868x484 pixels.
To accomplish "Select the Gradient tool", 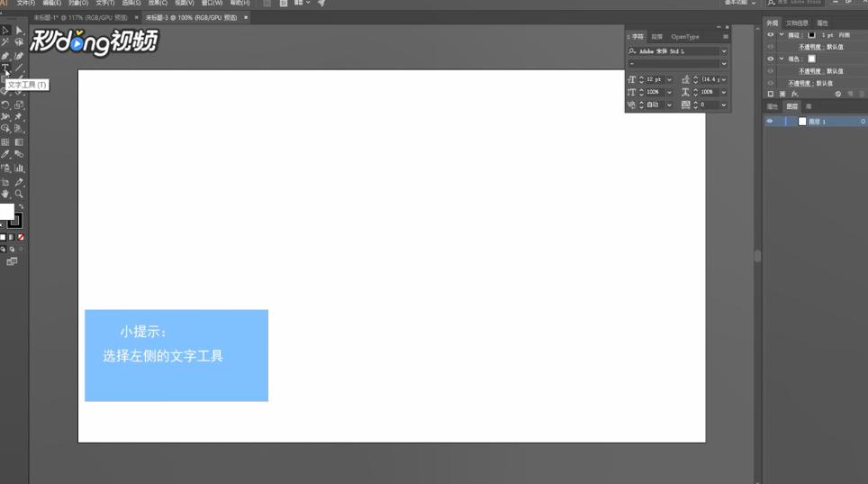I will [19, 142].
